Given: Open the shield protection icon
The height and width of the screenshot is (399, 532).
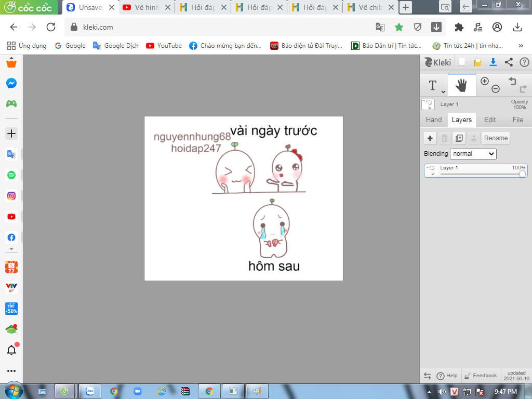Looking at the screenshot, I should (x=418, y=27).
